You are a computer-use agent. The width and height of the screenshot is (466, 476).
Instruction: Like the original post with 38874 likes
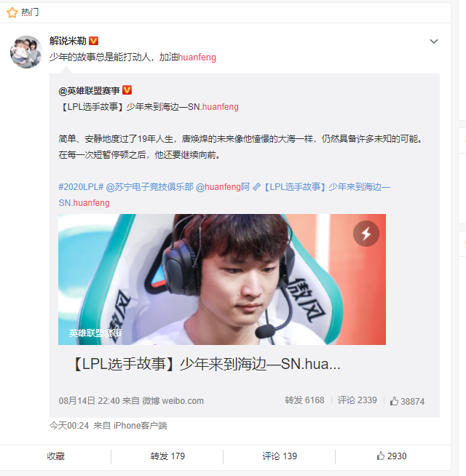pyautogui.click(x=407, y=401)
